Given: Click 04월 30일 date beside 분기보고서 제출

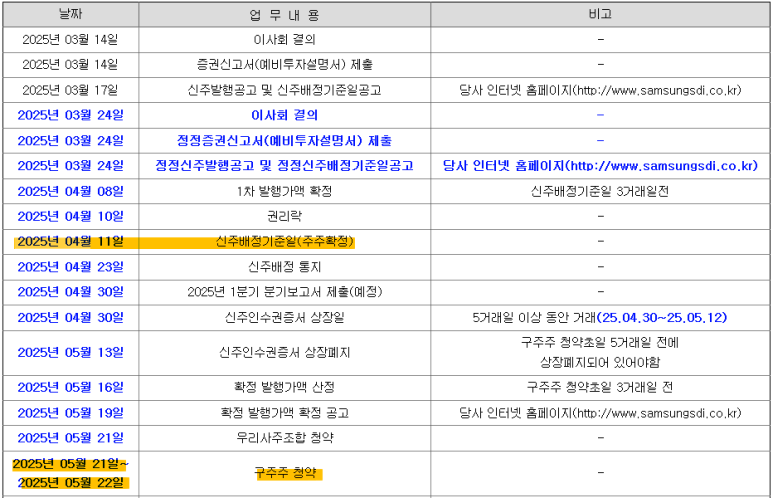Looking at the screenshot, I should coord(70,292).
